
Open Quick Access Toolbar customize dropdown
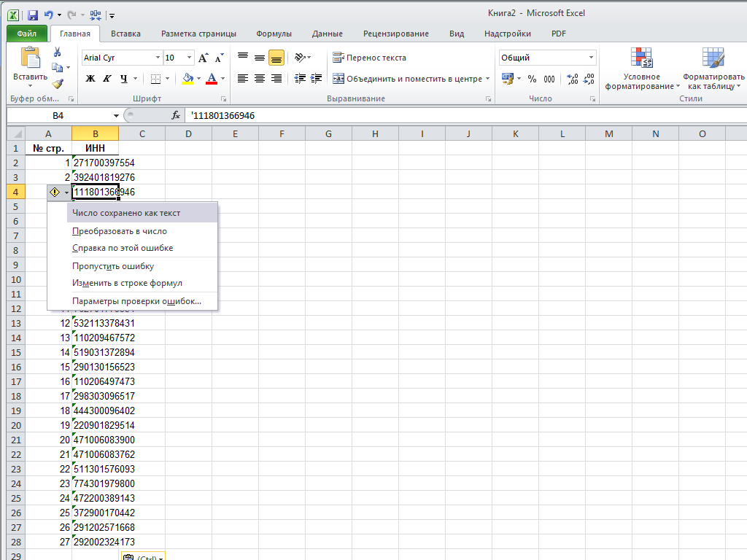[112, 16]
